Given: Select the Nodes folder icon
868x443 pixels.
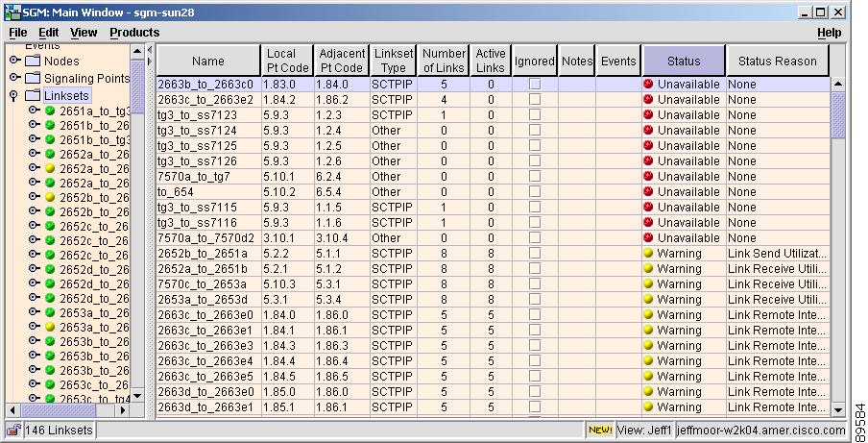Looking at the screenshot, I should pos(34,62).
